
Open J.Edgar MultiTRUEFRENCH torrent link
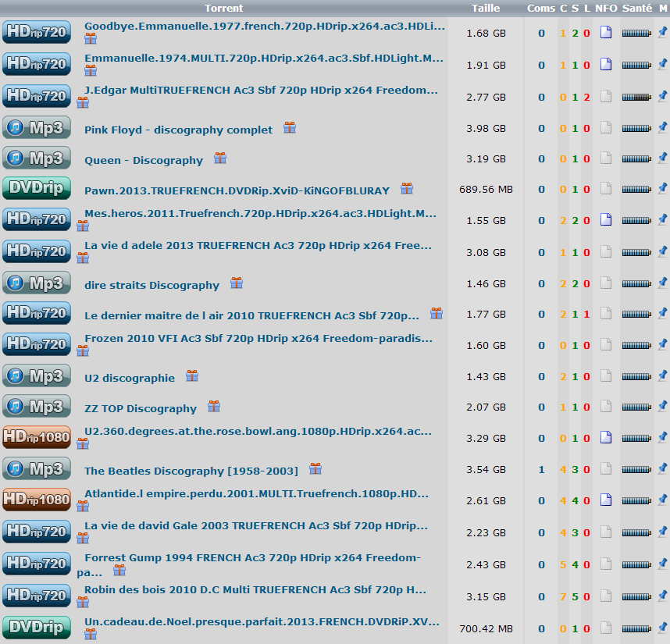point(261,90)
